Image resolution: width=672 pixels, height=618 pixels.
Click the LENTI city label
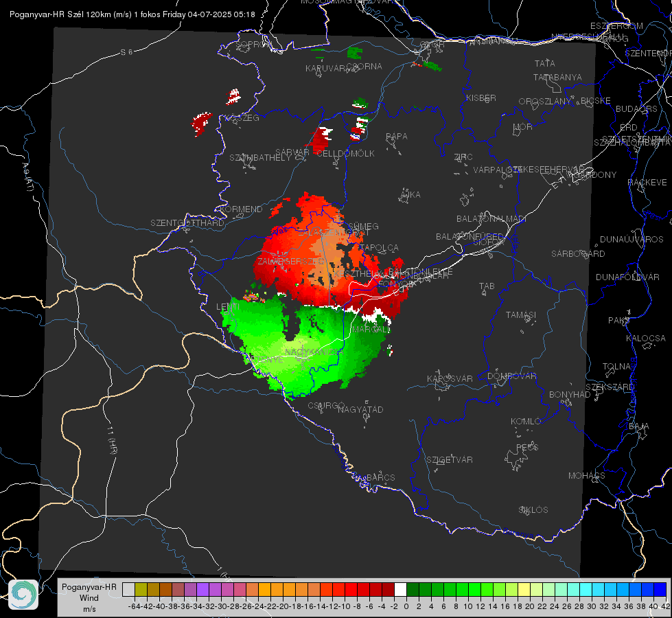228,307
